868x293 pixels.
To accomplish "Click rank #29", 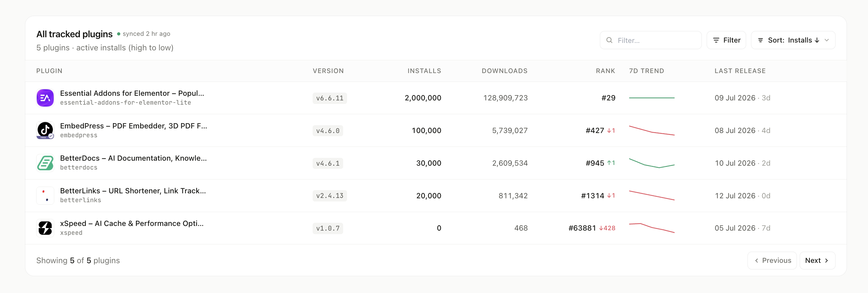I will (x=608, y=98).
